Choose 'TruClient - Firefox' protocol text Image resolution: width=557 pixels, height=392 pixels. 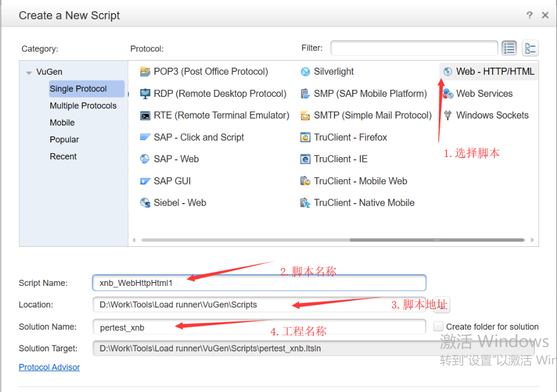pos(350,138)
